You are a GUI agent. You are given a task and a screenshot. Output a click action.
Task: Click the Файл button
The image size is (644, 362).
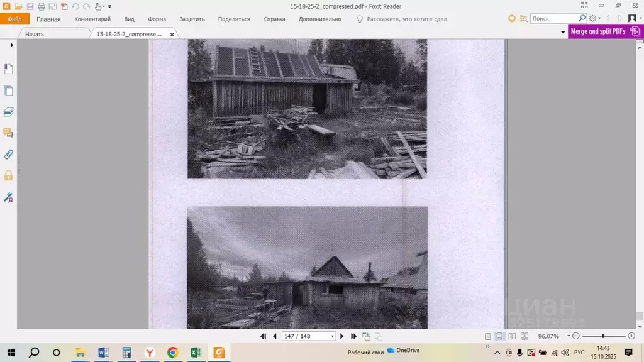(x=14, y=19)
